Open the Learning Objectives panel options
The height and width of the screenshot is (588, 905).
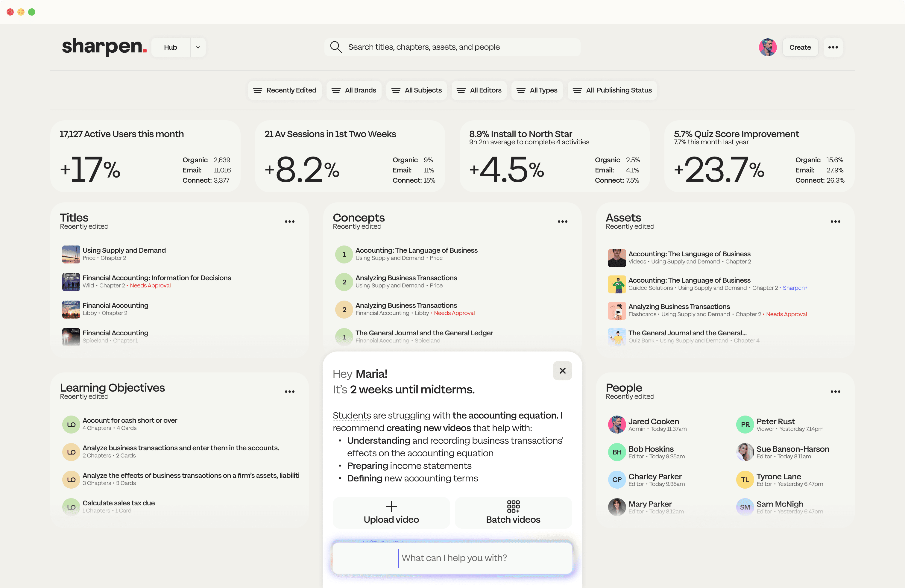point(289,392)
